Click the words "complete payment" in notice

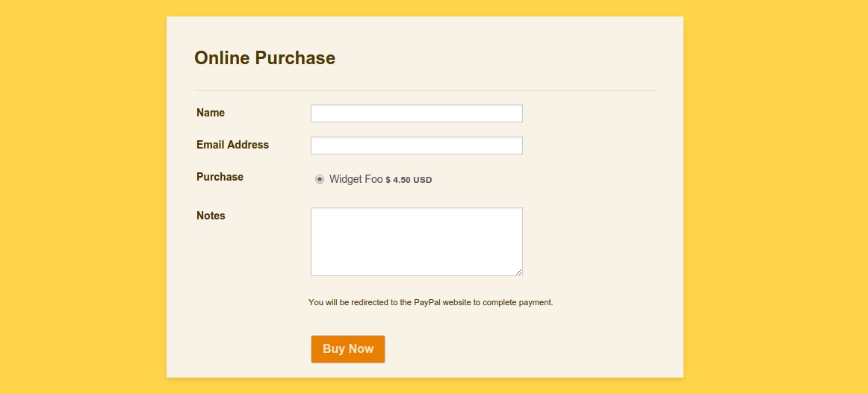click(518, 303)
